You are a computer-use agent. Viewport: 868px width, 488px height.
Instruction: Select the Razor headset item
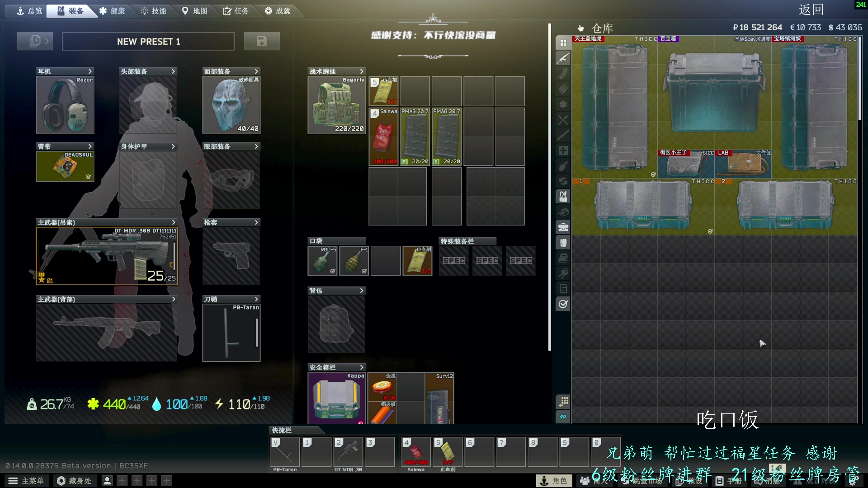click(65, 105)
